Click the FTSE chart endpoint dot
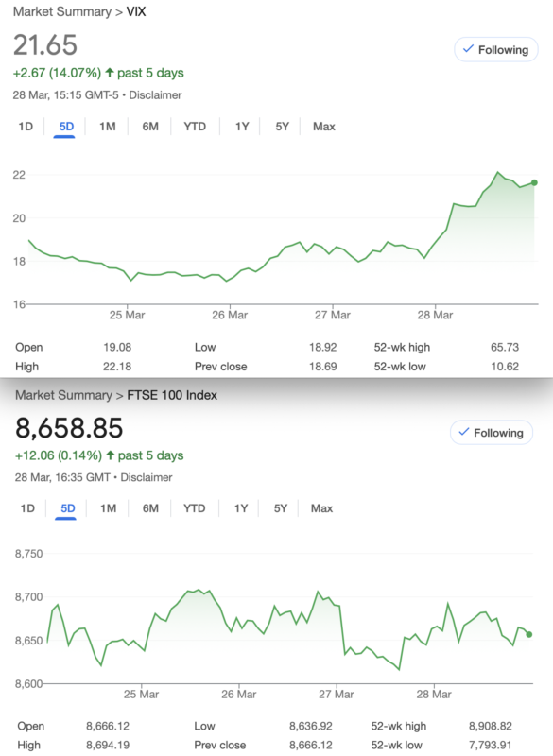The image size is (553, 756). (x=529, y=634)
